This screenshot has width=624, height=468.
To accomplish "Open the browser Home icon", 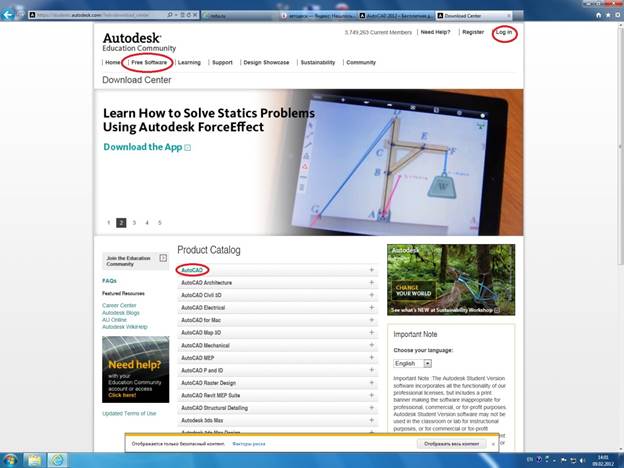I will [x=599, y=16].
